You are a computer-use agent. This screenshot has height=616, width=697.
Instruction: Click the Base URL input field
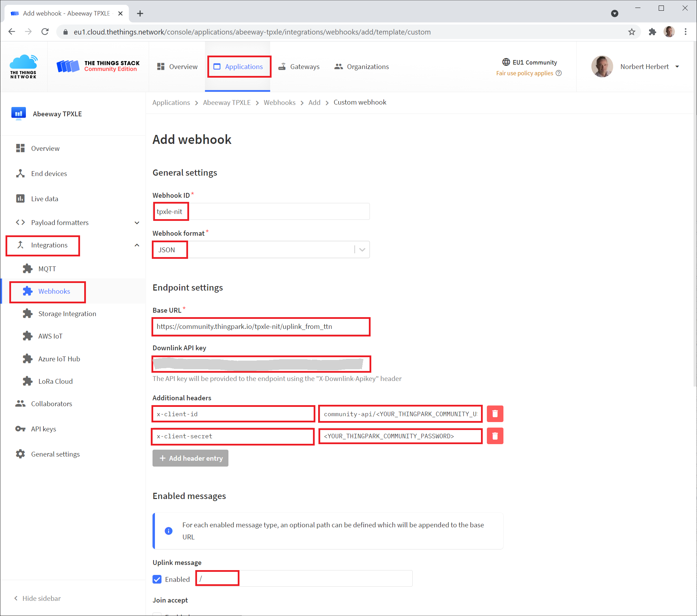(x=261, y=327)
